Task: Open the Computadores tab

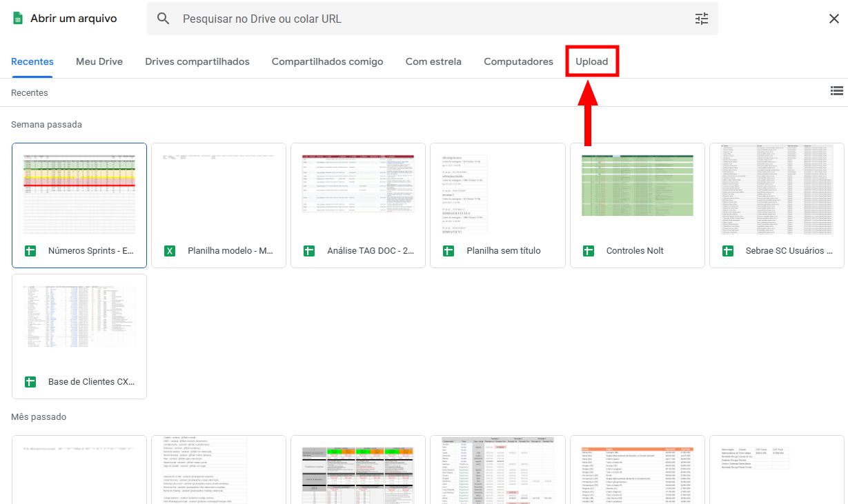Action: tap(518, 61)
